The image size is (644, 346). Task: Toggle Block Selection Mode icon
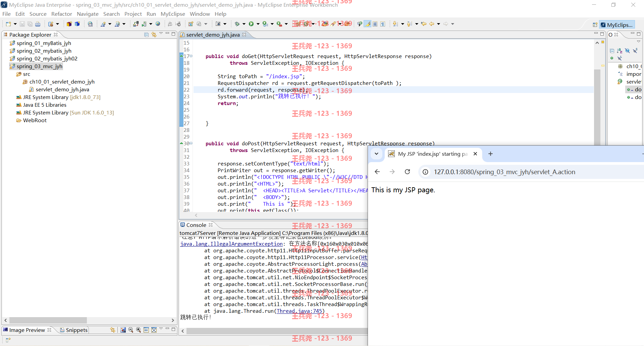click(x=375, y=24)
